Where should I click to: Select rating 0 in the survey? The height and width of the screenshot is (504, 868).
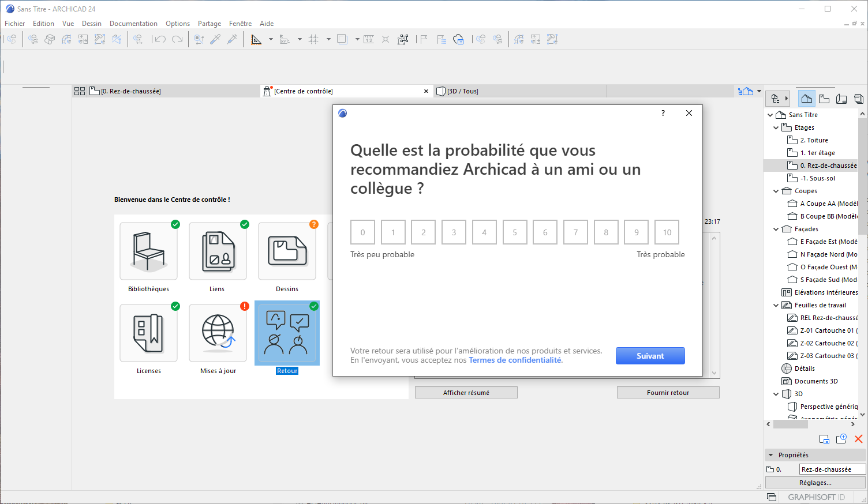click(x=362, y=232)
